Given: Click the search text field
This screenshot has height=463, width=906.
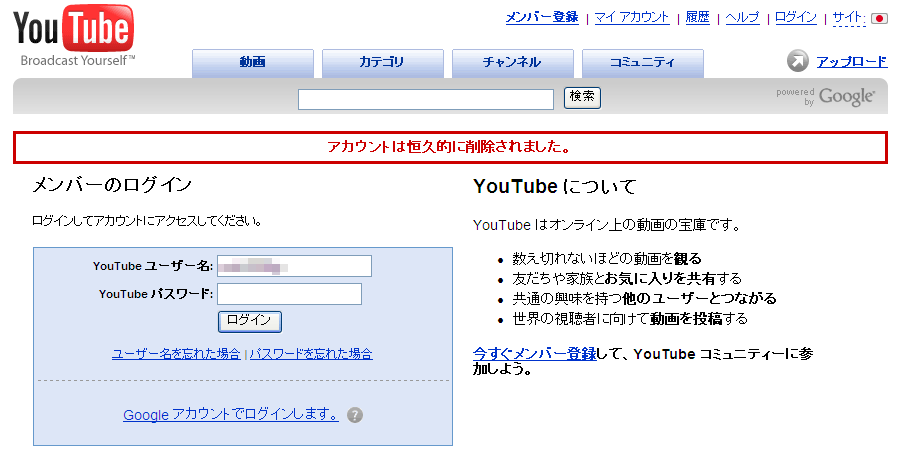Looking at the screenshot, I should point(426,99).
